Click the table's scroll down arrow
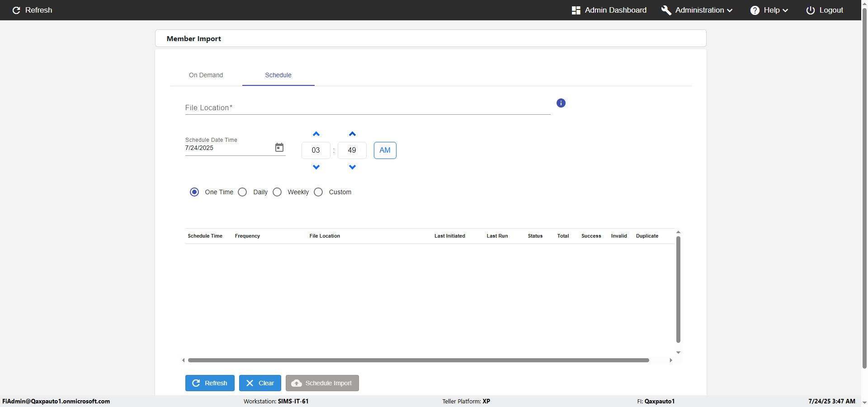This screenshot has height=407, width=868. (678, 352)
